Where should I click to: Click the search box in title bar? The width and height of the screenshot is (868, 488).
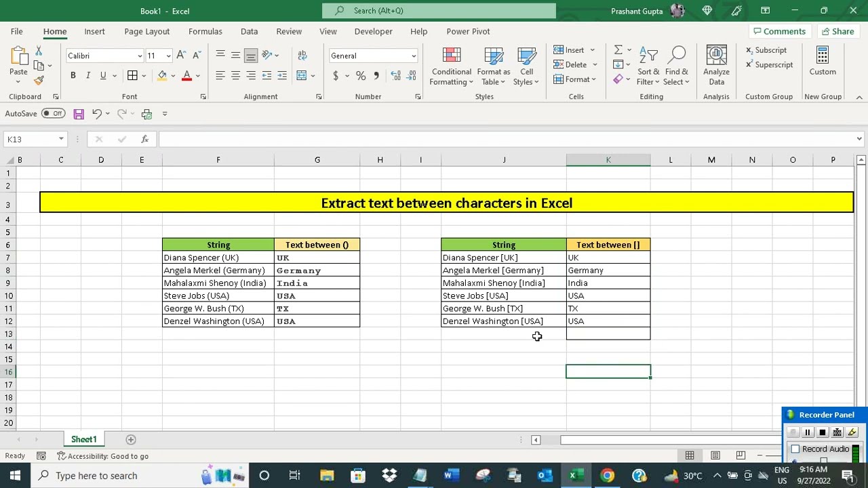click(439, 11)
